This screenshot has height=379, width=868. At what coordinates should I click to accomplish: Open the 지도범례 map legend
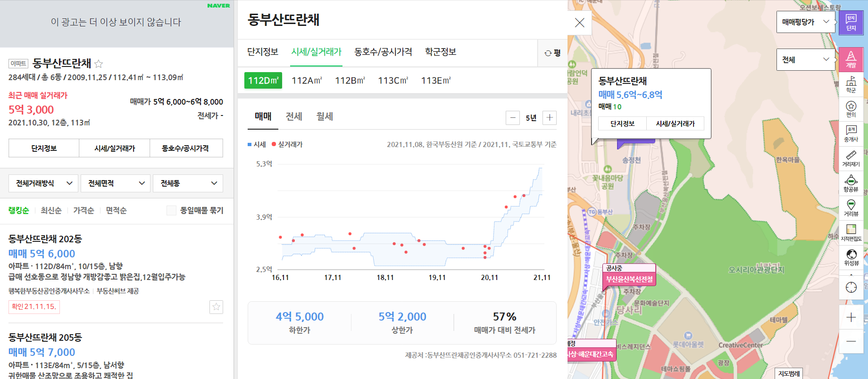coord(789,373)
